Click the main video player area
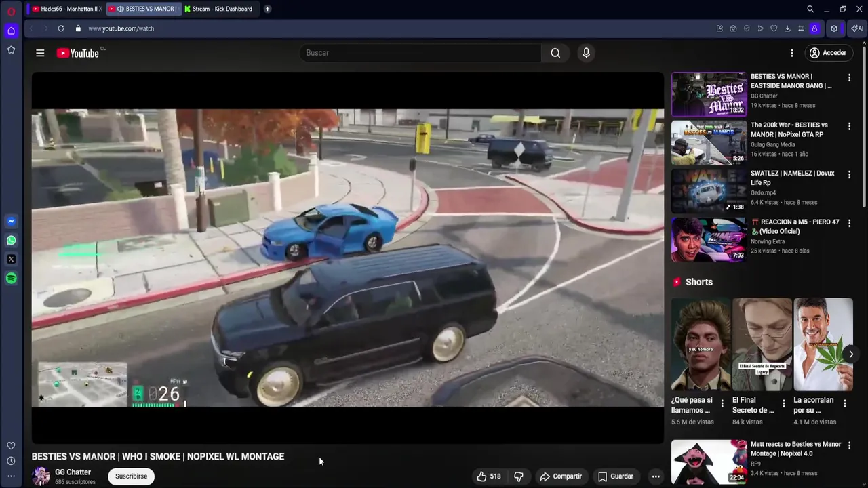 point(348,258)
